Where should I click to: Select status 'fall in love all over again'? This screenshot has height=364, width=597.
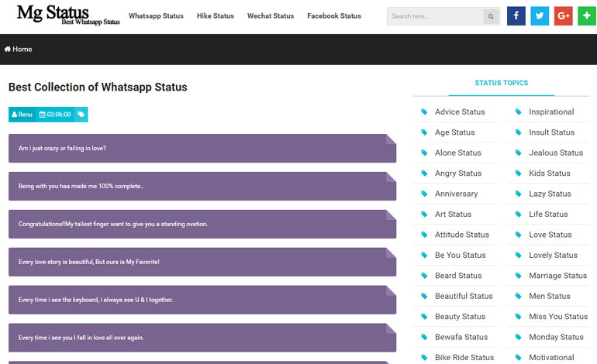(202, 338)
